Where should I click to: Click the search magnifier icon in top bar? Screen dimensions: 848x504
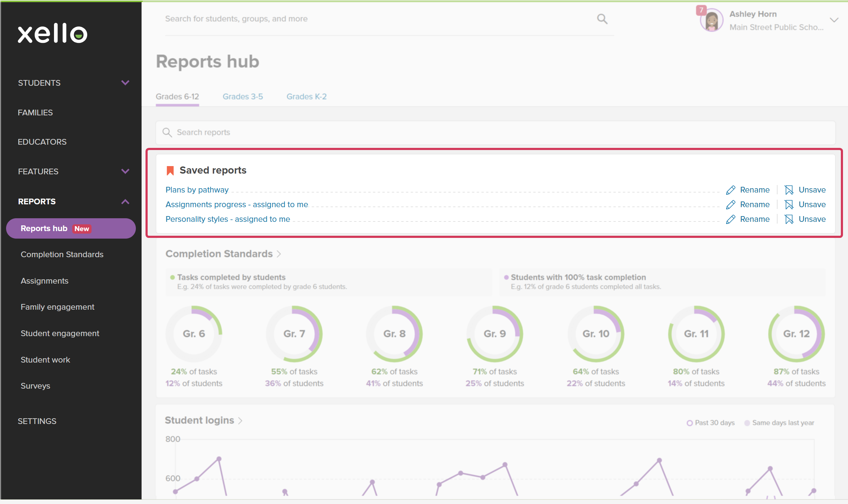[x=602, y=19]
